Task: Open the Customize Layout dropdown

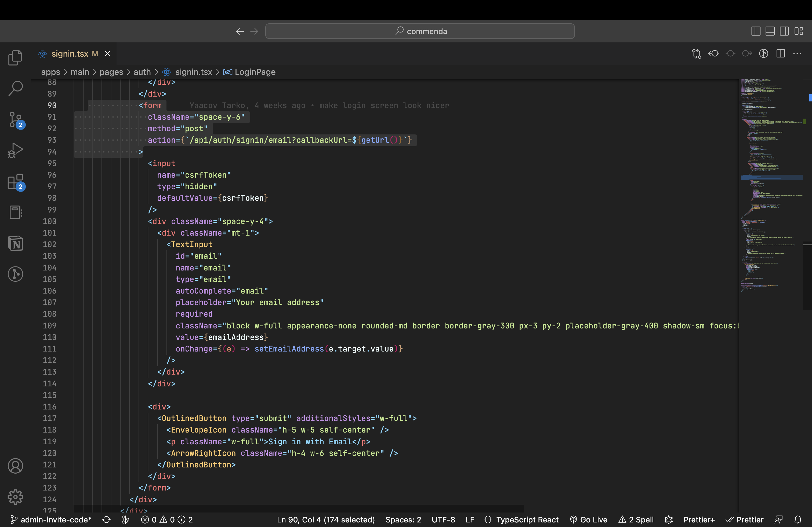Action: (x=799, y=31)
